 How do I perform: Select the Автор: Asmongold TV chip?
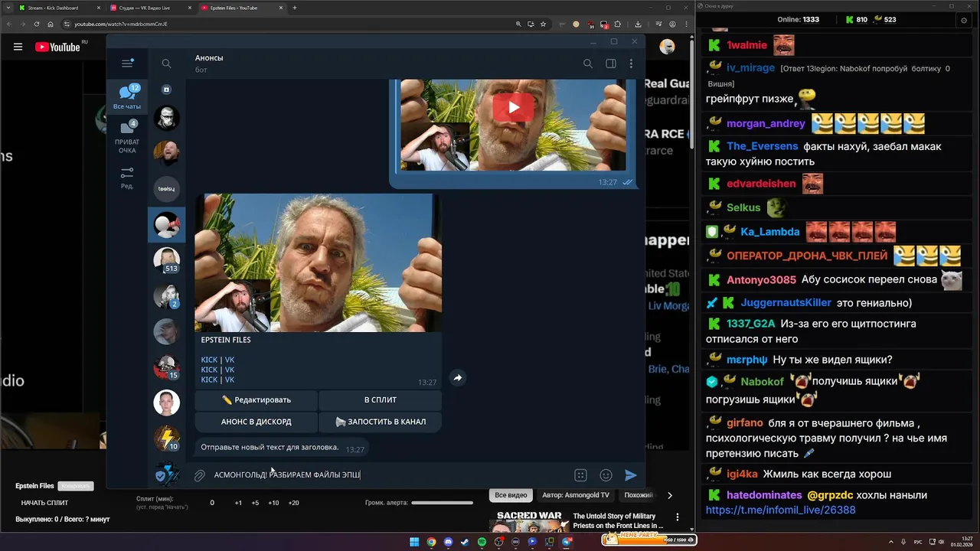[575, 495]
